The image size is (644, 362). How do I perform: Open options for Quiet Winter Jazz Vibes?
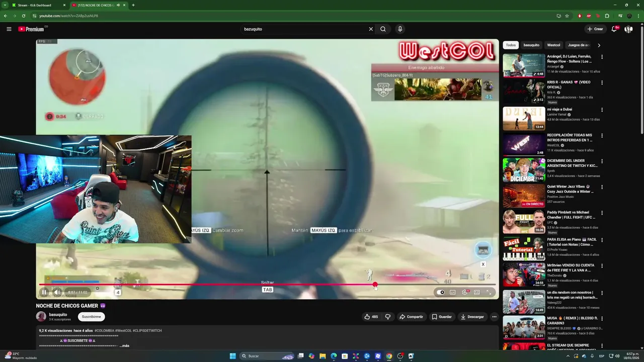click(602, 187)
